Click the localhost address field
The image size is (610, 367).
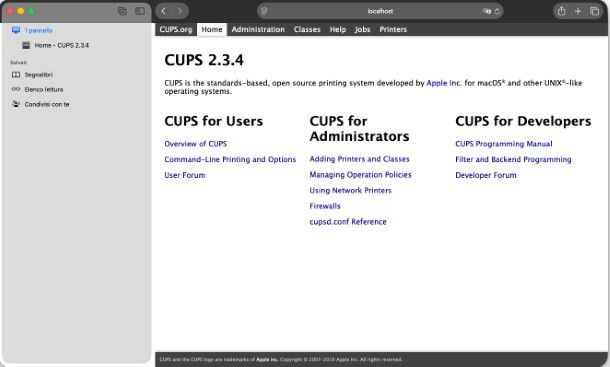(x=380, y=11)
